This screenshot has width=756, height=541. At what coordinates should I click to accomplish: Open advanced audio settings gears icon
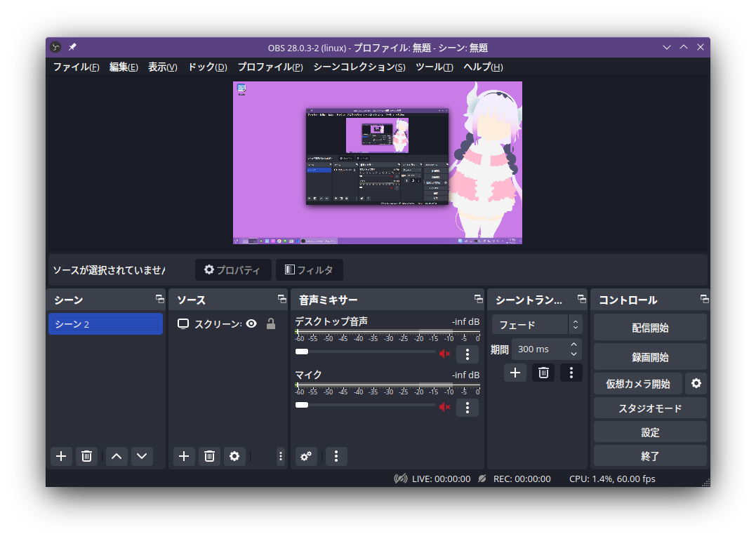tap(306, 456)
